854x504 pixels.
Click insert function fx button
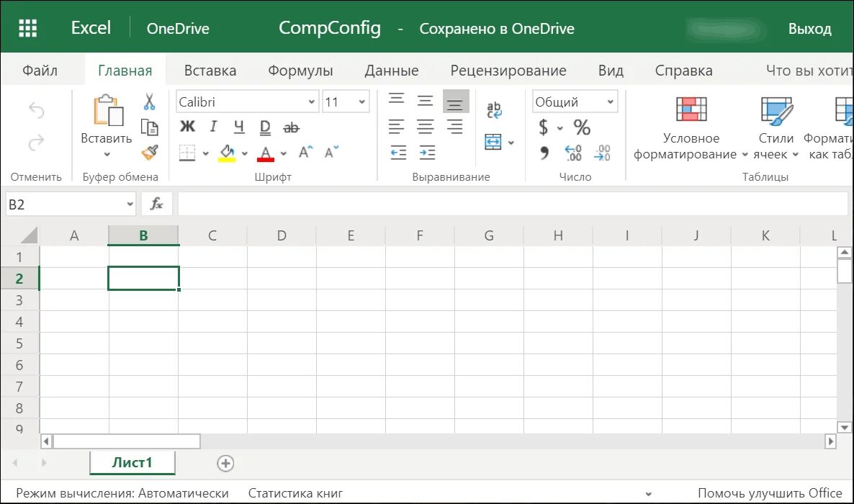156,204
